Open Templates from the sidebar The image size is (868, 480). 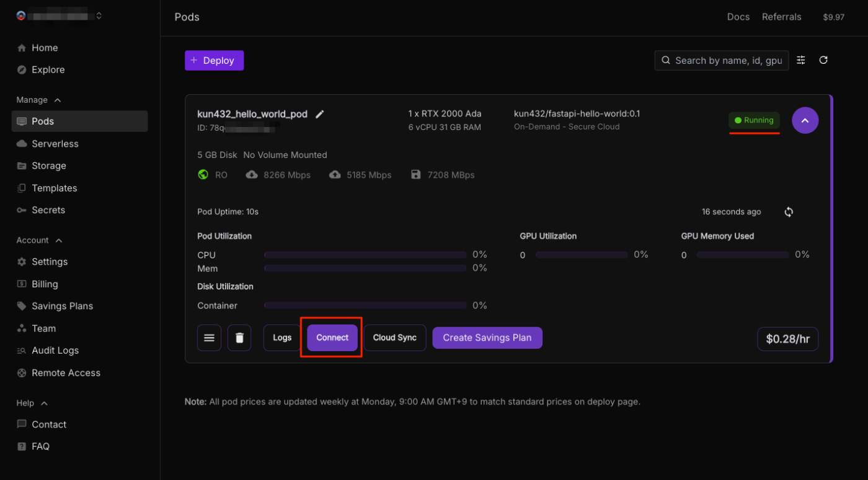(79, 188)
